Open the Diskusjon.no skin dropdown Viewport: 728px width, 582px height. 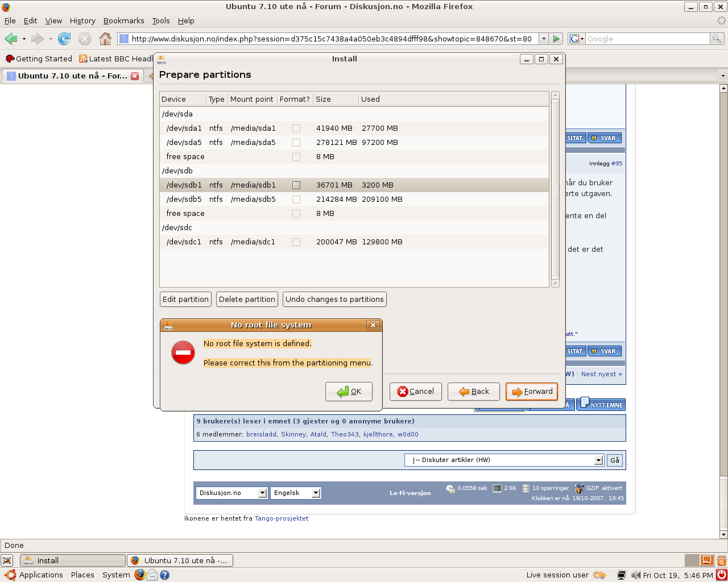[x=231, y=493]
